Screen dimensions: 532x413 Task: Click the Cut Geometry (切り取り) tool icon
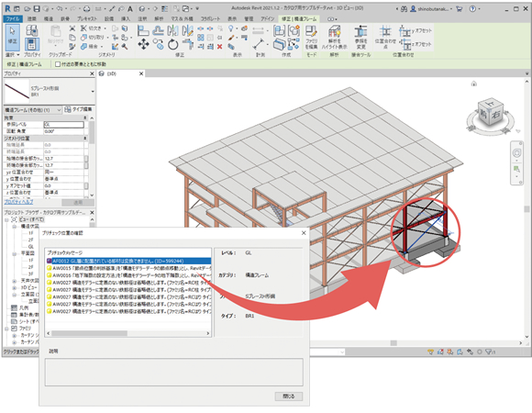pos(83,38)
